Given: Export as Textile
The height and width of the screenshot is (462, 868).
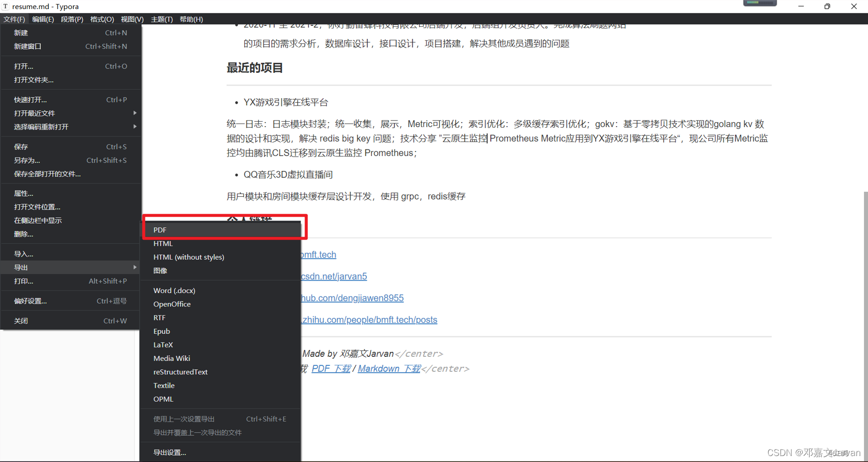Looking at the screenshot, I should coord(221,386).
